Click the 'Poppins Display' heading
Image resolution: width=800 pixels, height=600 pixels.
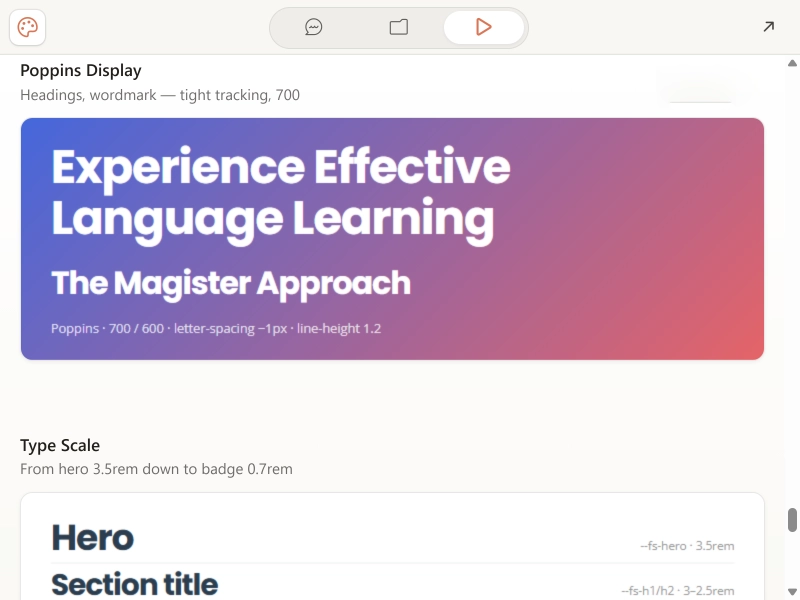click(x=81, y=70)
